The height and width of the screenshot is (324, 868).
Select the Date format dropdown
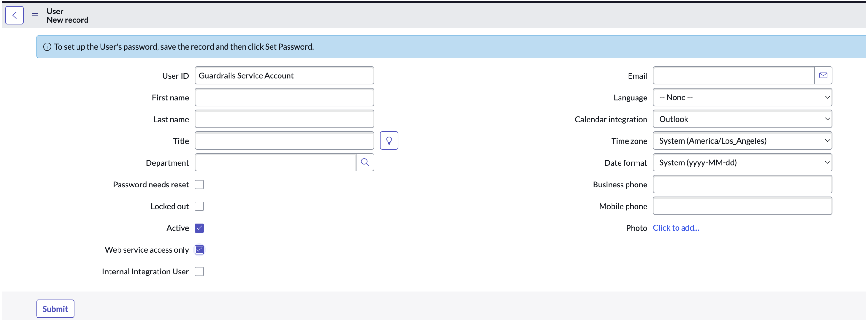click(742, 162)
